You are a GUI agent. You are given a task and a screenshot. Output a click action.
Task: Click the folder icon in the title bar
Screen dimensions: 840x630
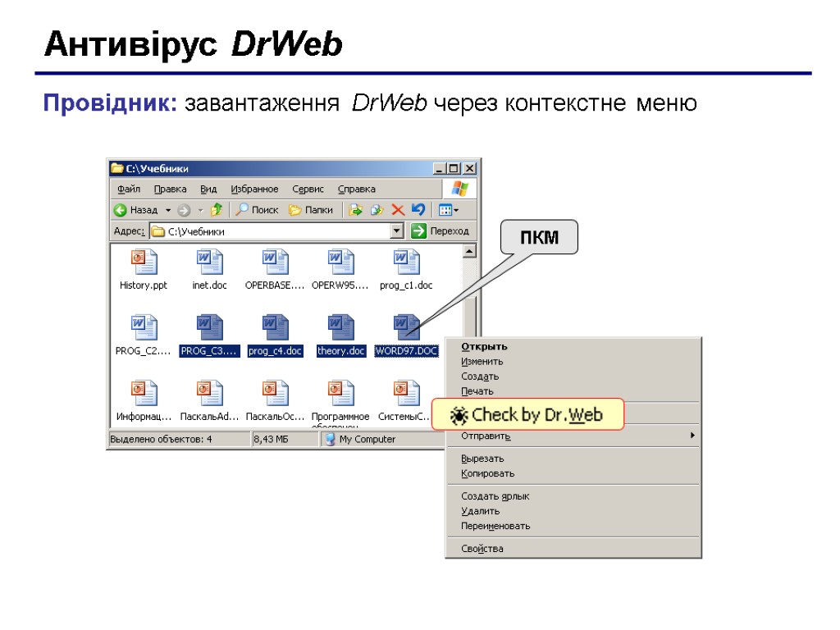[x=116, y=168]
